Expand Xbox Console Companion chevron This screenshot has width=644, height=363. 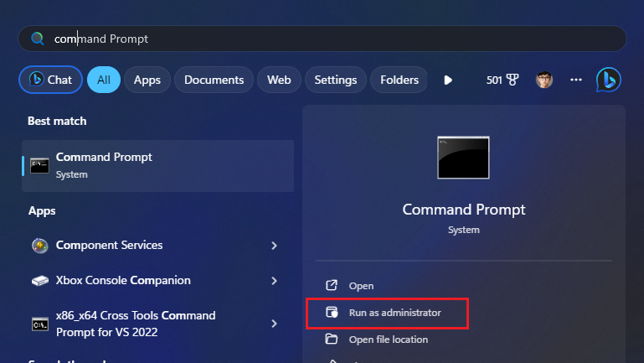(274, 281)
